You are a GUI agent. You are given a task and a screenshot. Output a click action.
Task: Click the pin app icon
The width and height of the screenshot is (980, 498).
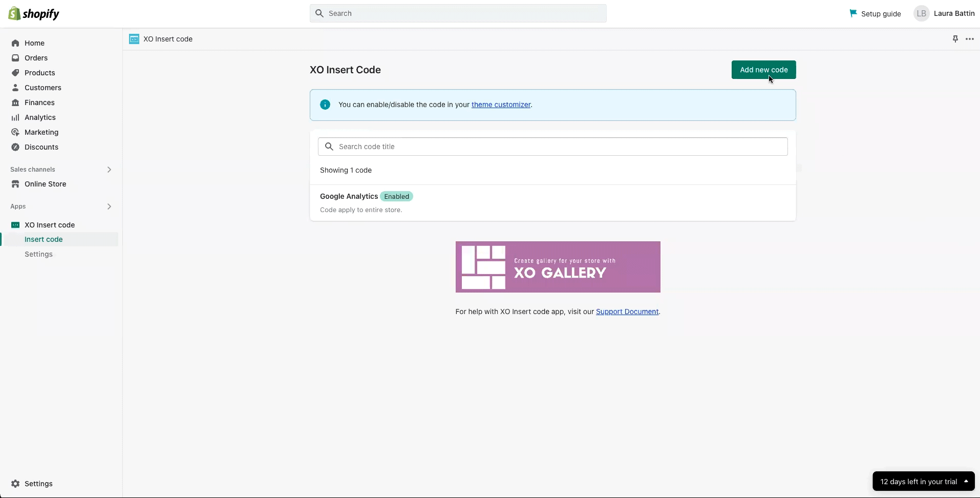[x=955, y=39]
